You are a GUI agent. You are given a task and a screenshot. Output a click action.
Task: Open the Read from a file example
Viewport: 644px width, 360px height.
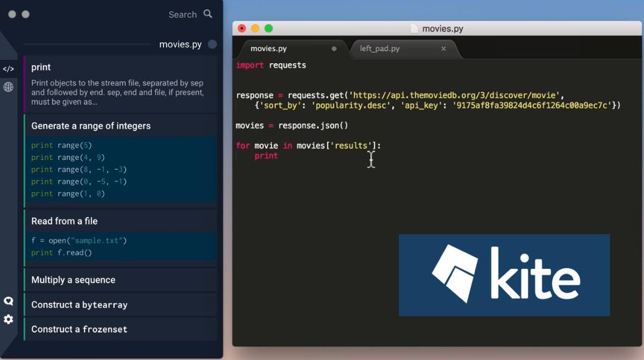pos(64,221)
